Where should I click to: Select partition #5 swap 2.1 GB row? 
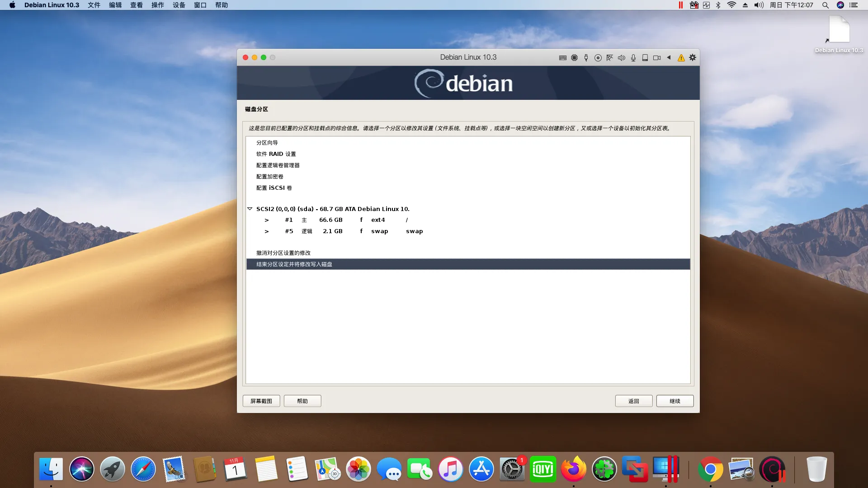tap(468, 231)
